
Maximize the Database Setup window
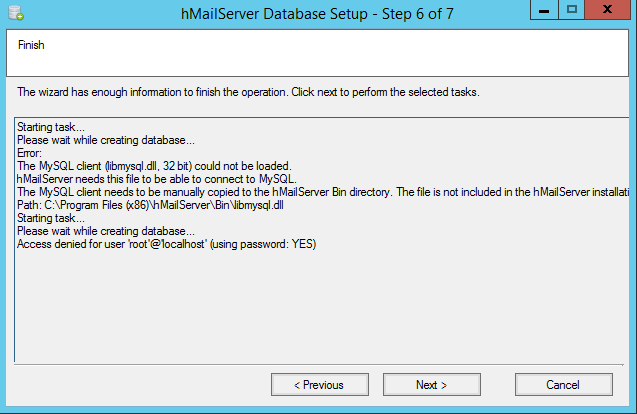pyautogui.click(x=572, y=10)
